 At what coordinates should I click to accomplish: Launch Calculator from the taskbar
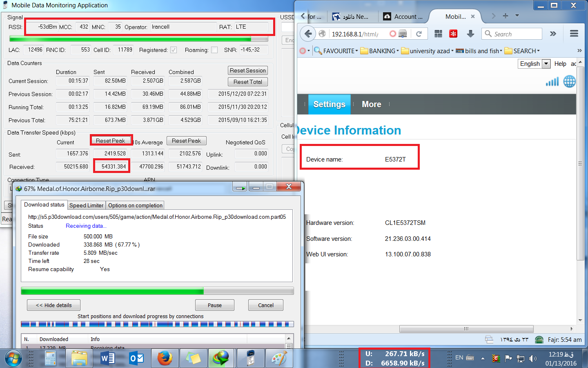[x=51, y=359]
